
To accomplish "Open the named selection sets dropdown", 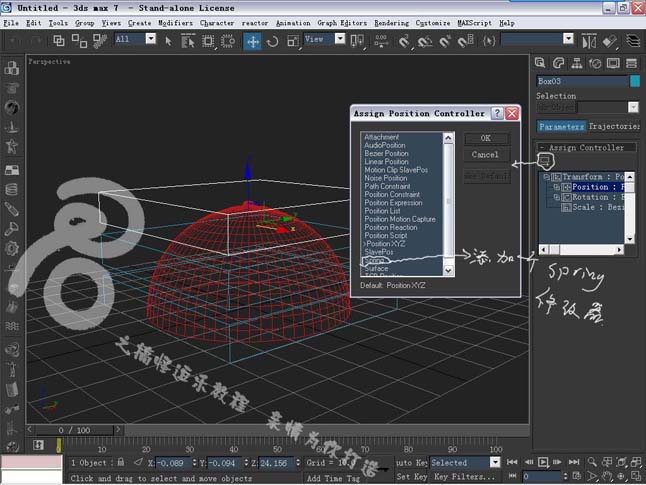I will coord(568,39).
